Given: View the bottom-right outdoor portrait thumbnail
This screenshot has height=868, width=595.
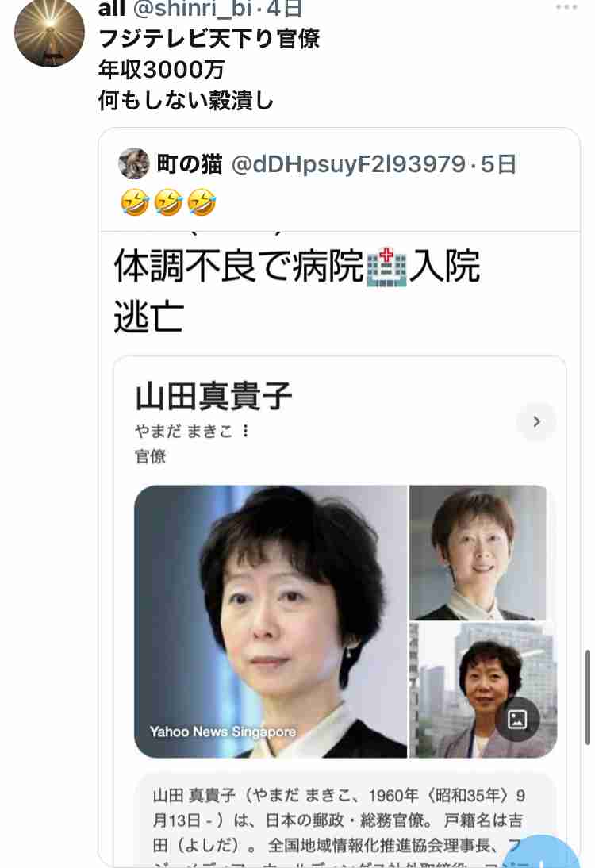Looking at the screenshot, I should 482,689.
